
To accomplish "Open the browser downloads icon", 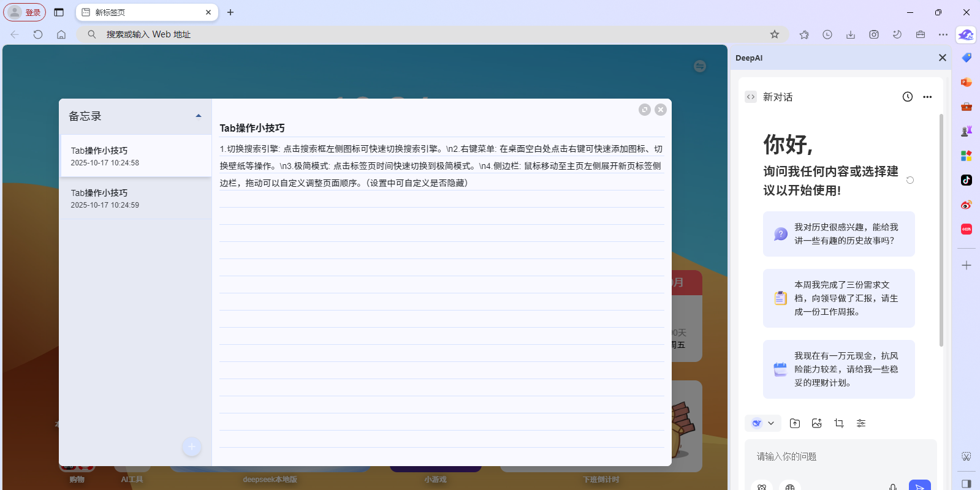I will (851, 34).
